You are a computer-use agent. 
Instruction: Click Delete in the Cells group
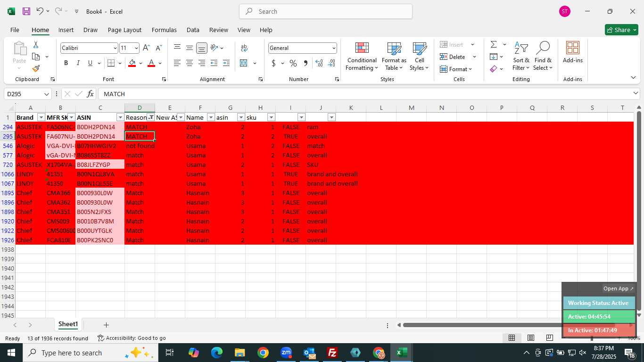pyautogui.click(x=454, y=57)
